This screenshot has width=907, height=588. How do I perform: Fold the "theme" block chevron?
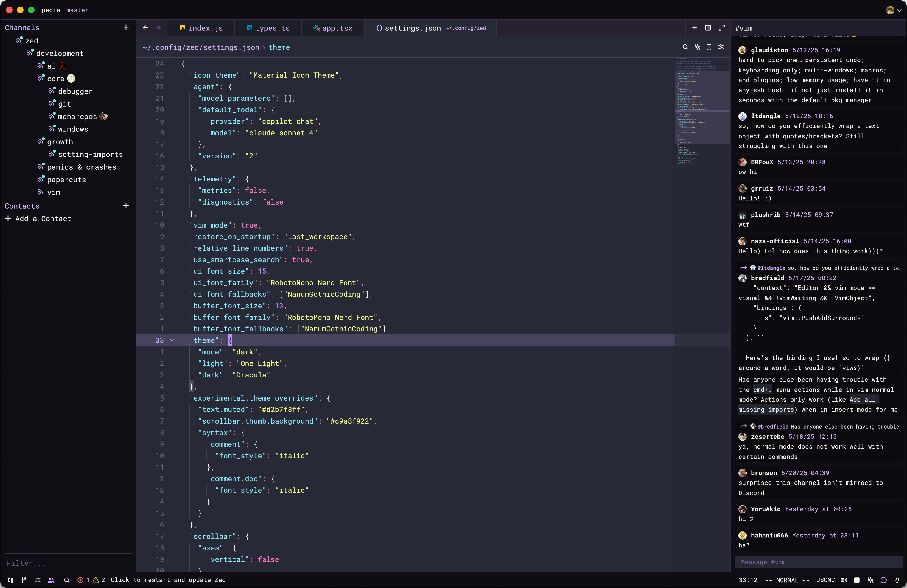172,340
